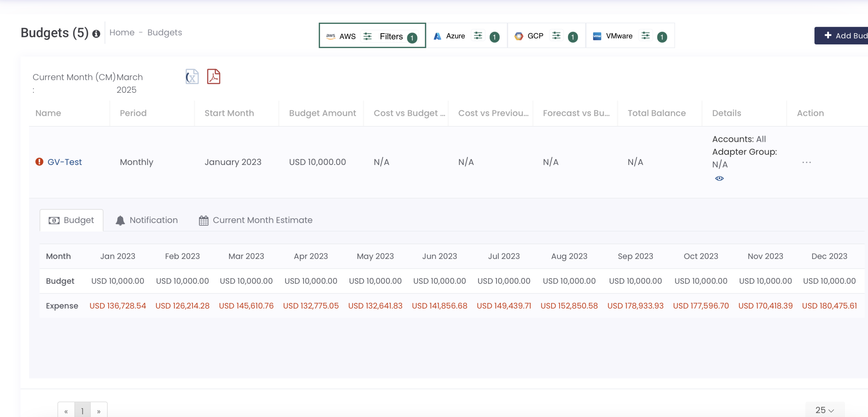View GV-Test details via eye icon
The width and height of the screenshot is (868, 417).
point(719,179)
